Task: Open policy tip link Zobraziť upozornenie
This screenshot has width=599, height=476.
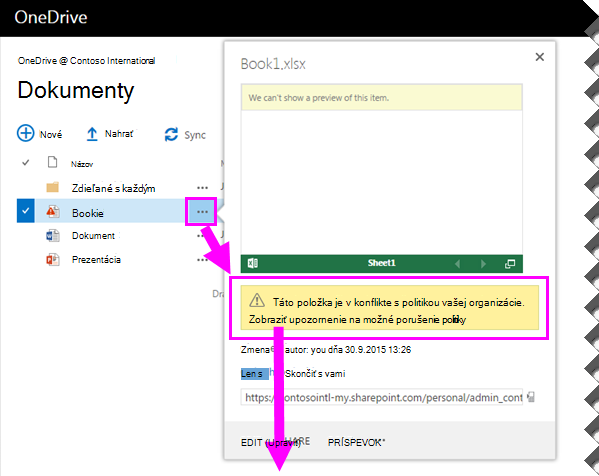Action: 358,319
